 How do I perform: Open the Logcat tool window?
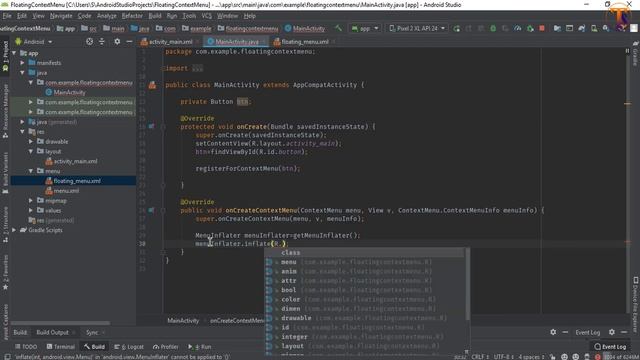click(129, 347)
